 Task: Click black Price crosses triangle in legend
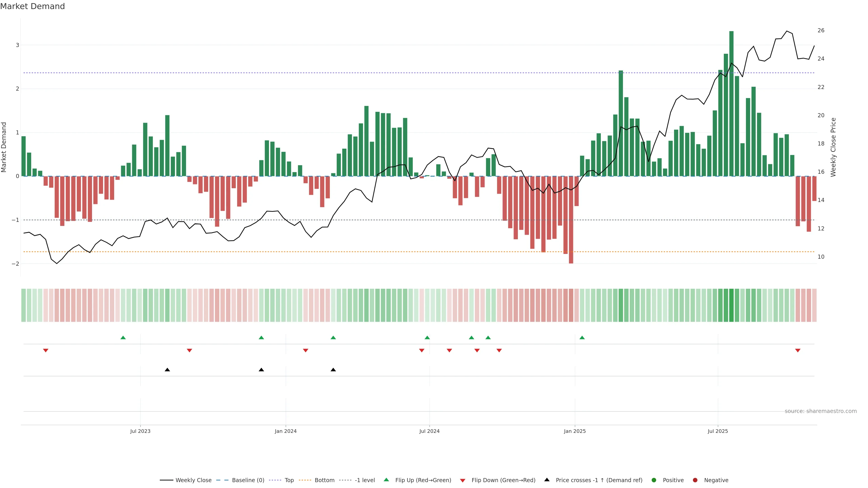(x=547, y=480)
